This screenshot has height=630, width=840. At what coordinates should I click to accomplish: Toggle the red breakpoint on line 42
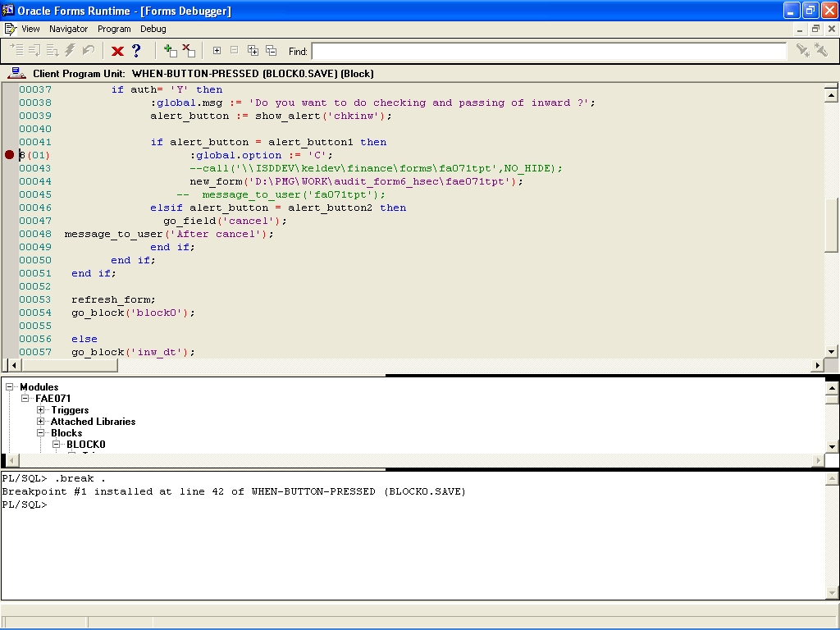pyautogui.click(x=10, y=155)
